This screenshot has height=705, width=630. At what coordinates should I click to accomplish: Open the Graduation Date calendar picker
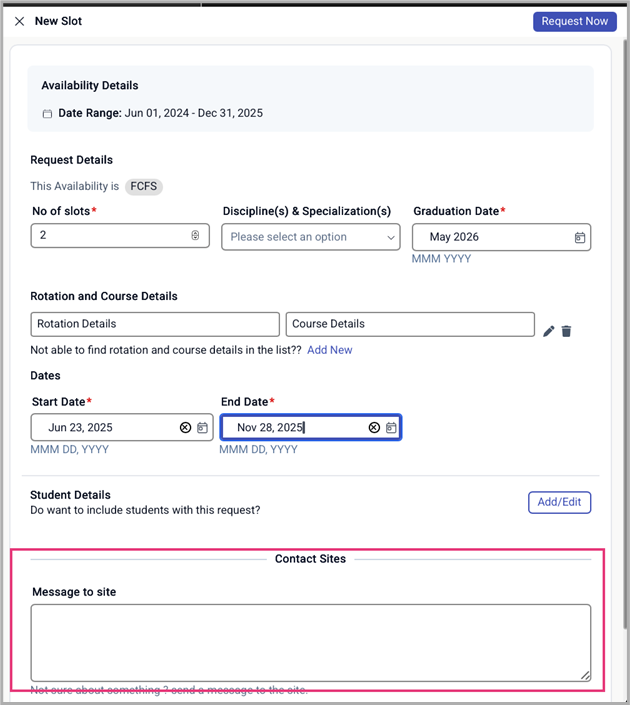point(579,238)
